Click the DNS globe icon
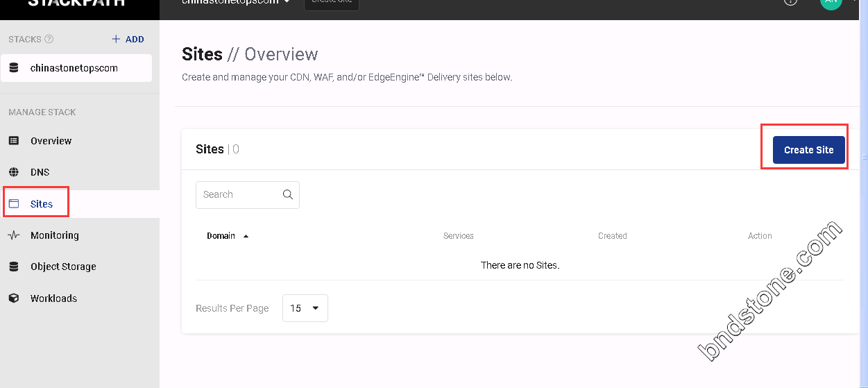Image resolution: width=868 pixels, height=388 pixels. click(14, 172)
